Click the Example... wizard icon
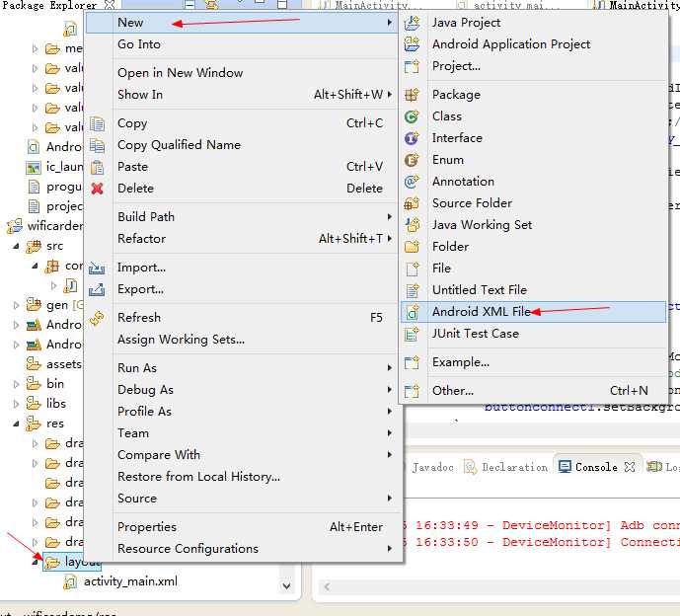Viewport: 680px width, 616px height. pyautogui.click(x=412, y=362)
